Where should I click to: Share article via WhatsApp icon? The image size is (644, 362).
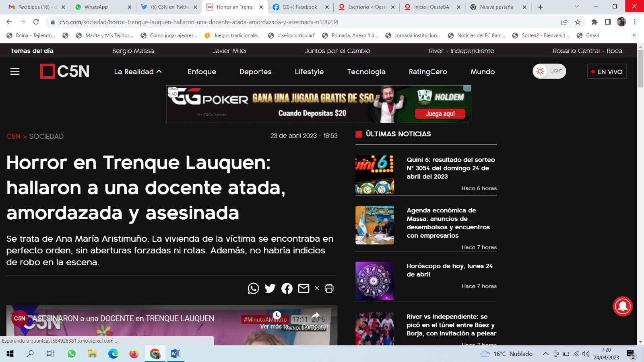click(x=253, y=288)
